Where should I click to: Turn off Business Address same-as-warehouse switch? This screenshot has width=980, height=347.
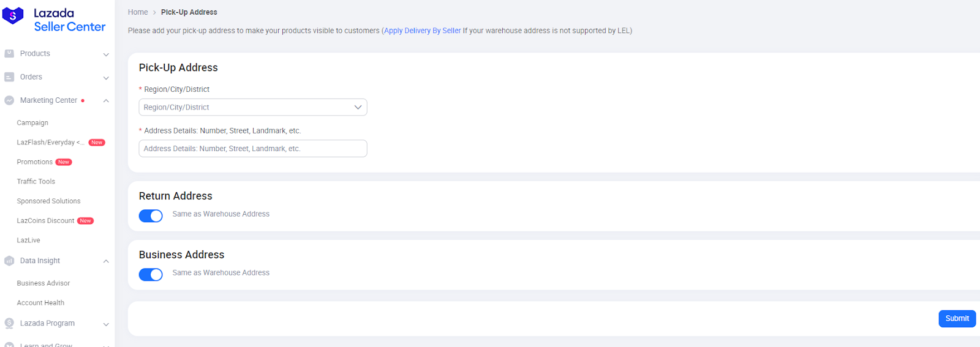coord(151,274)
